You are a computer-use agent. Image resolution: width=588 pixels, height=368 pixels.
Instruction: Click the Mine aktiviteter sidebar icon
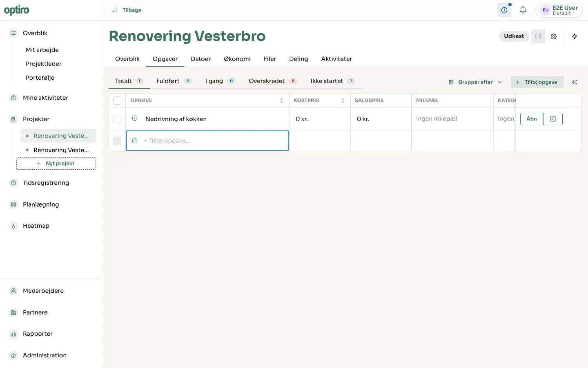[13, 98]
